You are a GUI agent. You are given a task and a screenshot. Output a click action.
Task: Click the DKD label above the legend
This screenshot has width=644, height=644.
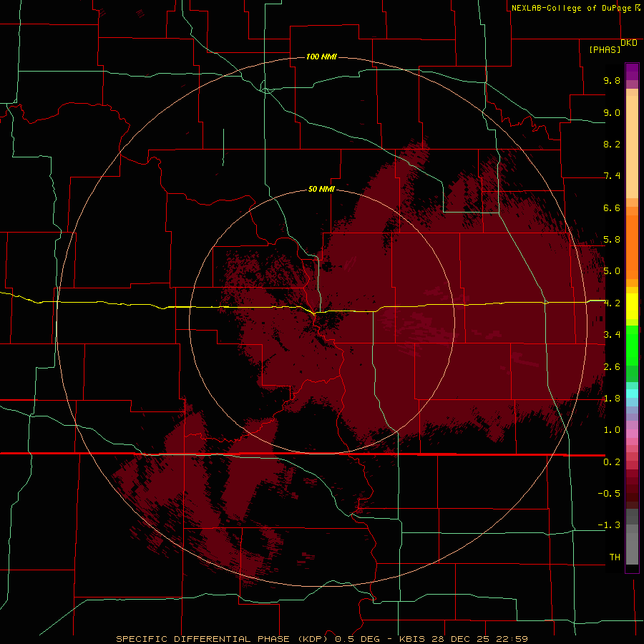(629, 43)
